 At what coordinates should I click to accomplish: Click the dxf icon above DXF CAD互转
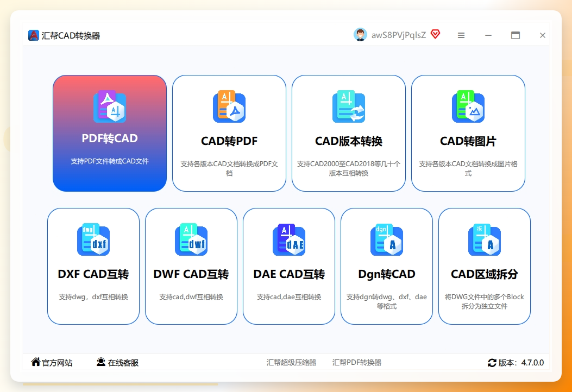coord(93,239)
